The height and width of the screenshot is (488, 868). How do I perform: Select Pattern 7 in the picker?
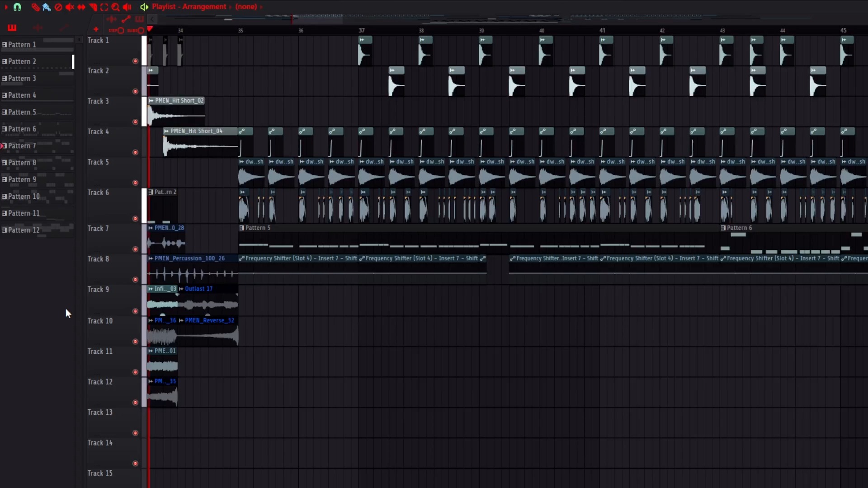pyautogui.click(x=37, y=145)
